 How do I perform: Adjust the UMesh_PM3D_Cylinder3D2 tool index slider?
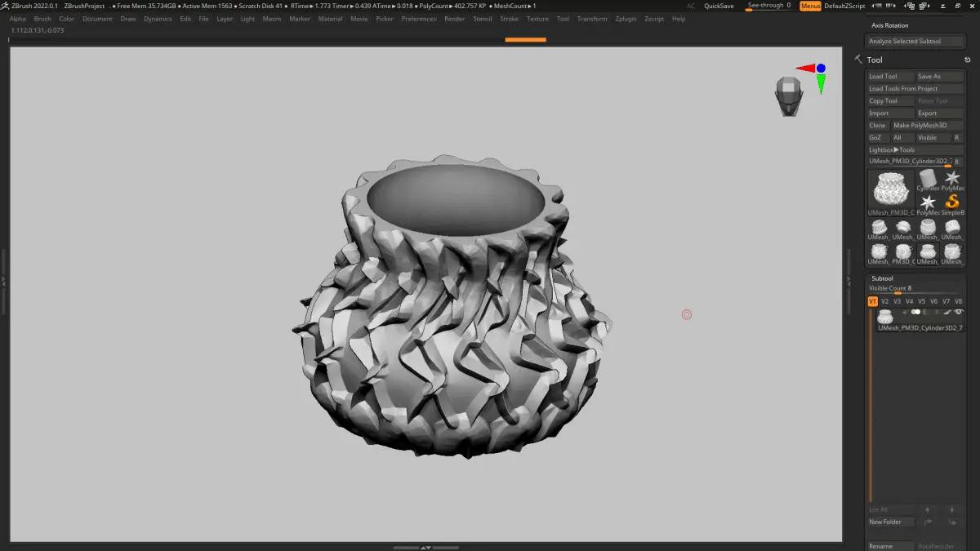910,162
